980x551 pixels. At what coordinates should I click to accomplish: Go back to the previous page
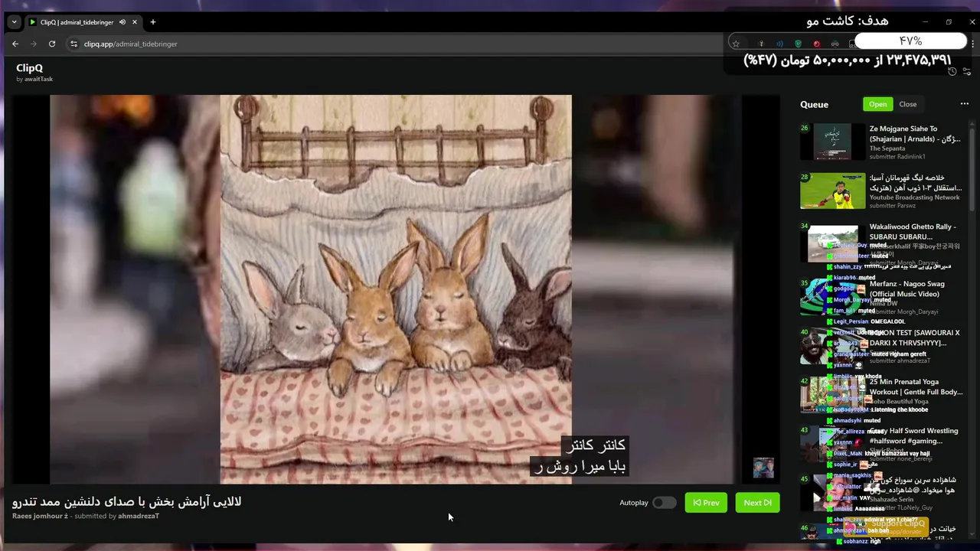[x=15, y=44]
